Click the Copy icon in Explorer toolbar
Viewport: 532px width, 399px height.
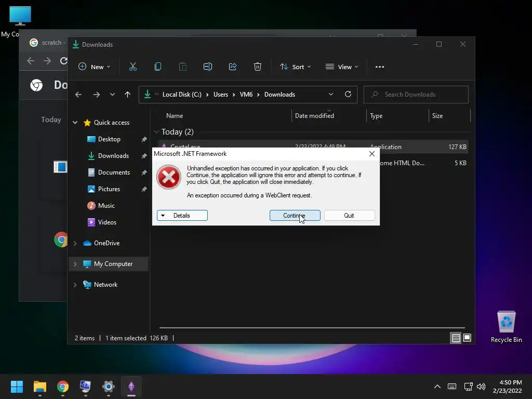[x=158, y=67]
